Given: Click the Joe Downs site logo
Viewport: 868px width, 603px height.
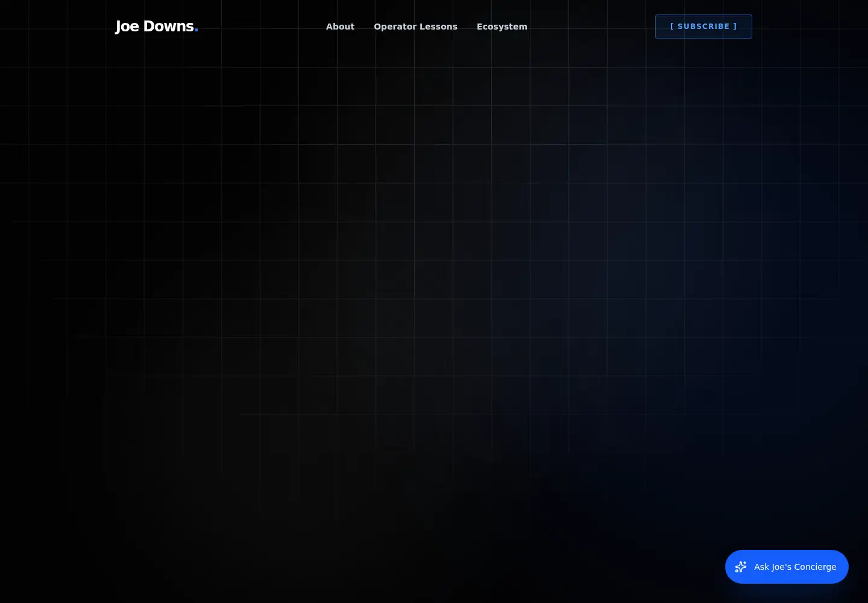Looking at the screenshot, I should click(157, 27).
